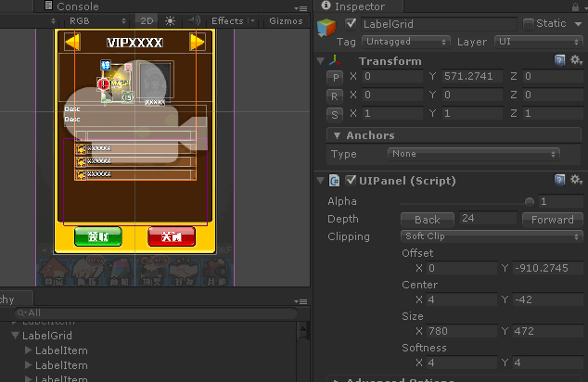Viewport: 588px width, 382px height.
Task: Click red button in scene preview
Action: (x=172, y=236)
